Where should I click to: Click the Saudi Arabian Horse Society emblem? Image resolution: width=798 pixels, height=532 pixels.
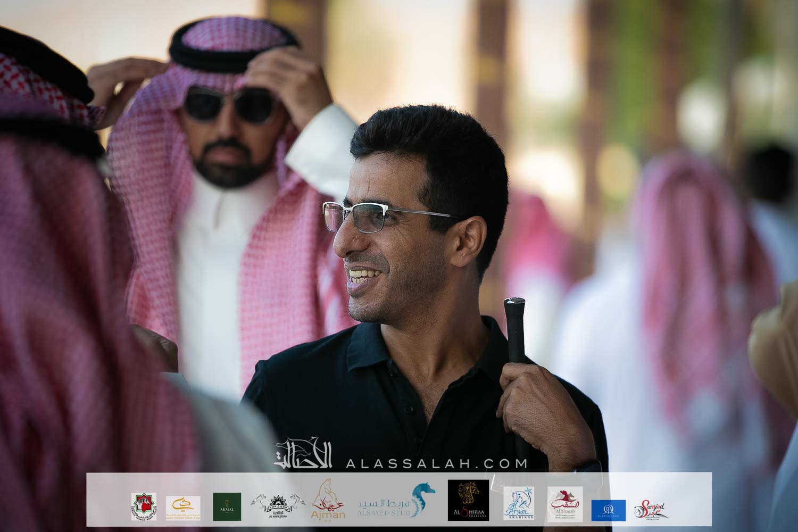(x=144, y=506)
